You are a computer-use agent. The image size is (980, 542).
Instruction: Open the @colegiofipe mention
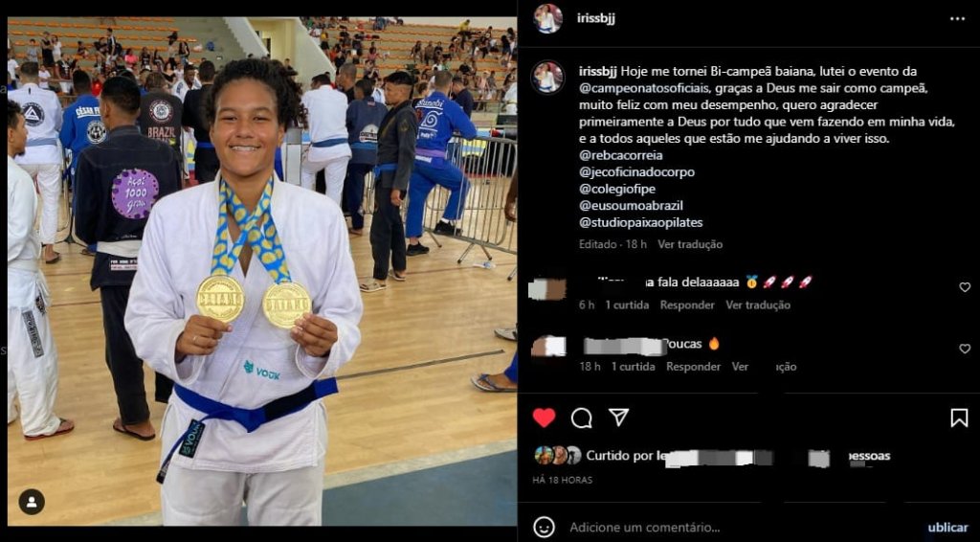[617, 189]
